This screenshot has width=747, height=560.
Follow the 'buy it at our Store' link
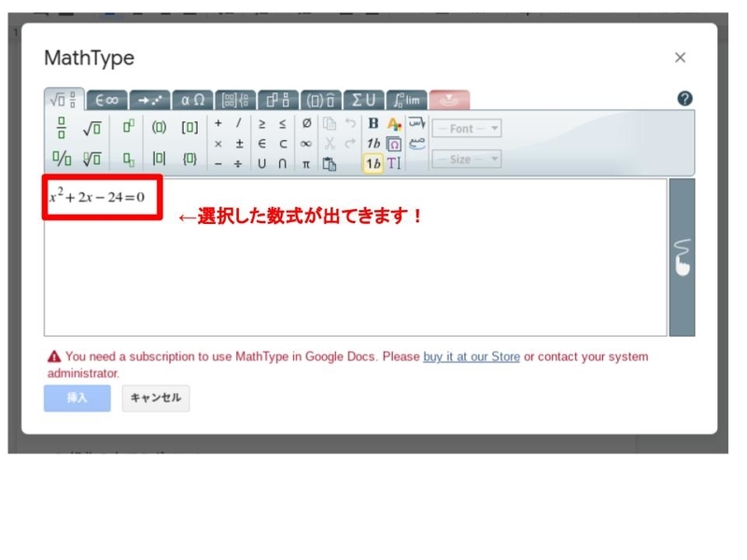pyautogui.click(x=472, y=357)
